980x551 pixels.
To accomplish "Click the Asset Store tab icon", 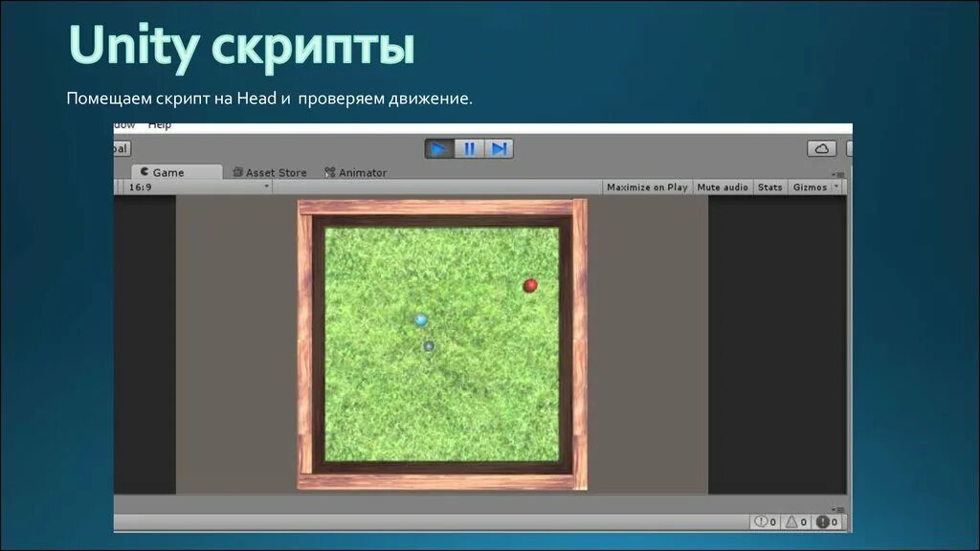I will click(x=237, y=172).
